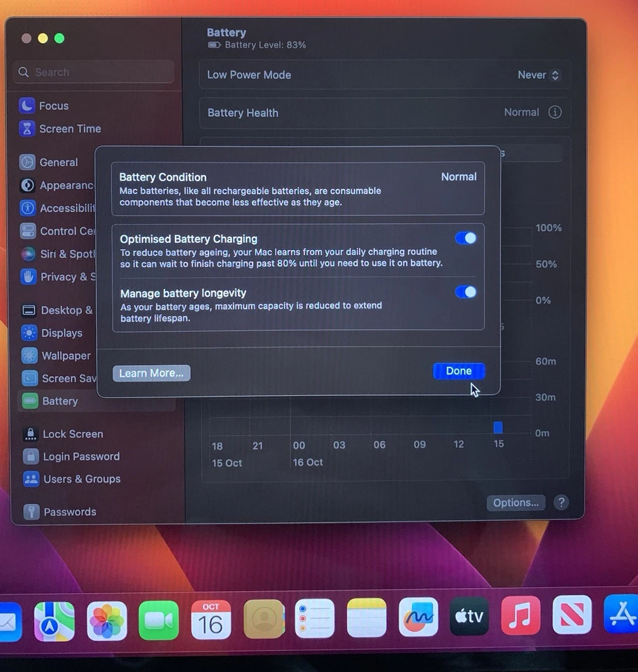Click the Battery Health info icon

[555, 112]
